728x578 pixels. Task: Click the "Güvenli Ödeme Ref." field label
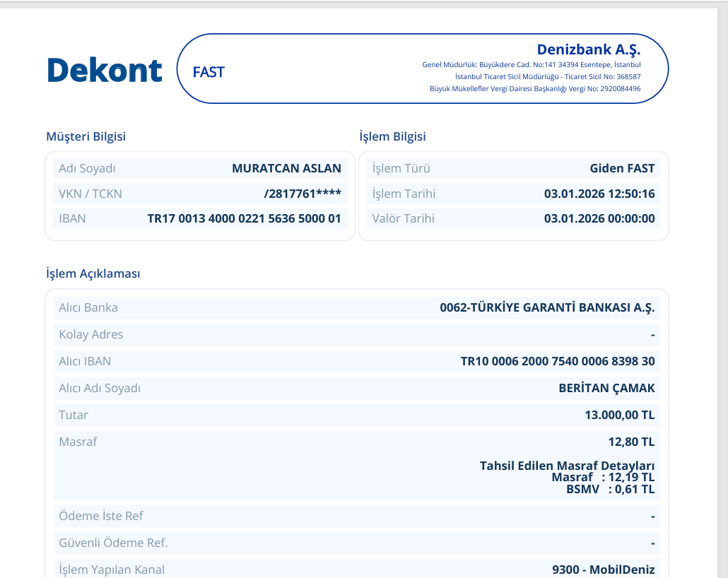(113, 543)
